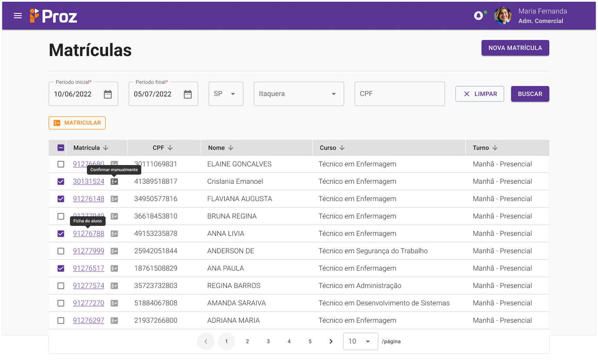Open the rows per page dropdown
This screenshot has height=364, width=598.
click(x=360, y=341)
